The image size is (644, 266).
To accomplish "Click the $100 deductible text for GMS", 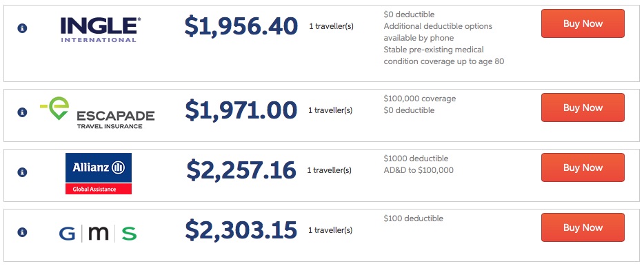I will coord(414,218).
